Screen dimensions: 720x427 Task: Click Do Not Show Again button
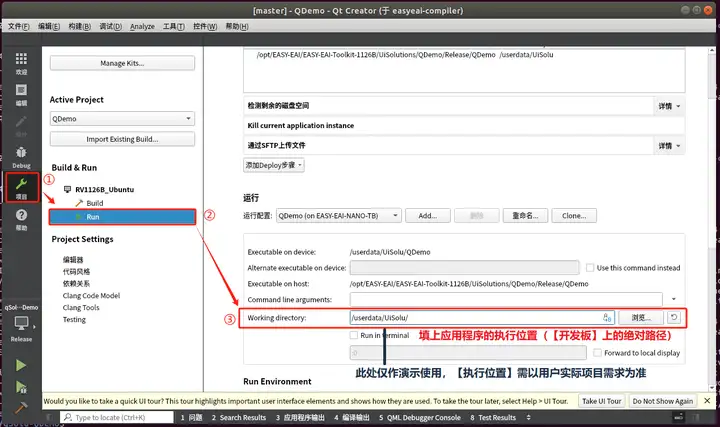663,401
